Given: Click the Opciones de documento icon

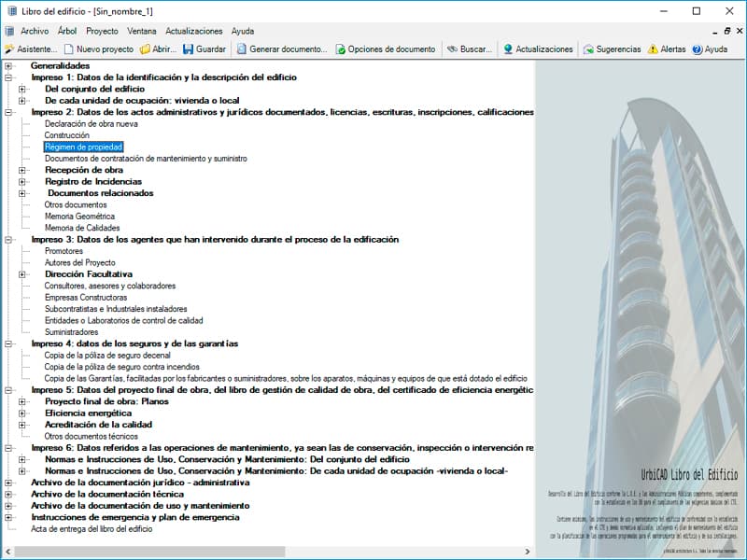Looking at the screenshot, I should (340, 49).
